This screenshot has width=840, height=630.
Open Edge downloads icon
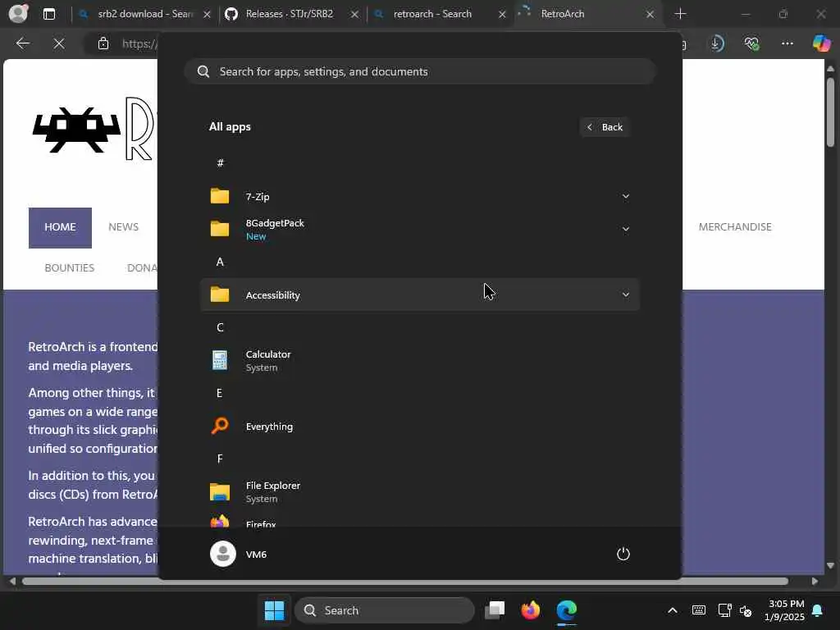pyautogui.click(x=717, y=43)
